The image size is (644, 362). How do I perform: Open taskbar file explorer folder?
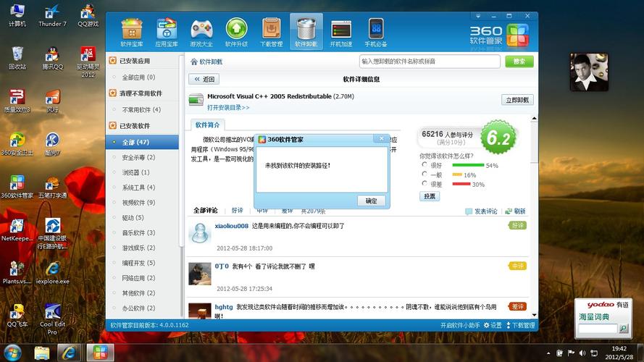[x=42, y=353]
